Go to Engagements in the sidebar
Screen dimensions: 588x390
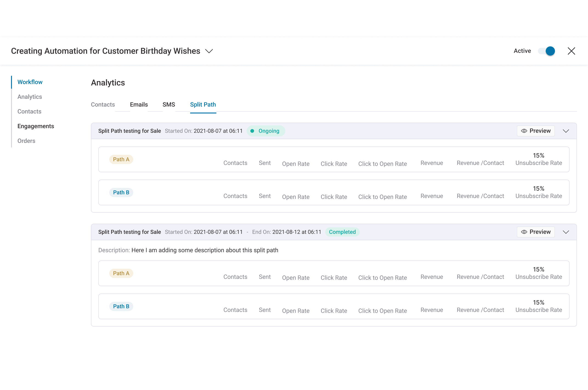[x=36, y=126]
